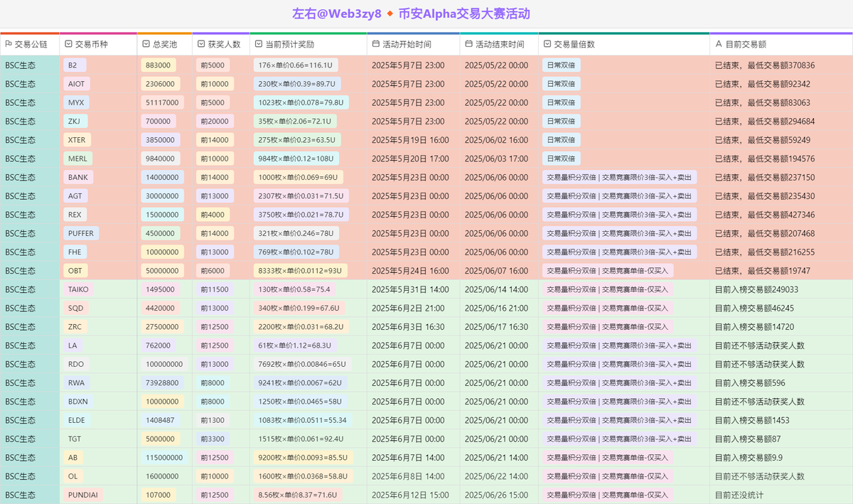Click the flag icon in 交易公链 header
This screenshot has height=504, width=853.
tap(9, 44)
